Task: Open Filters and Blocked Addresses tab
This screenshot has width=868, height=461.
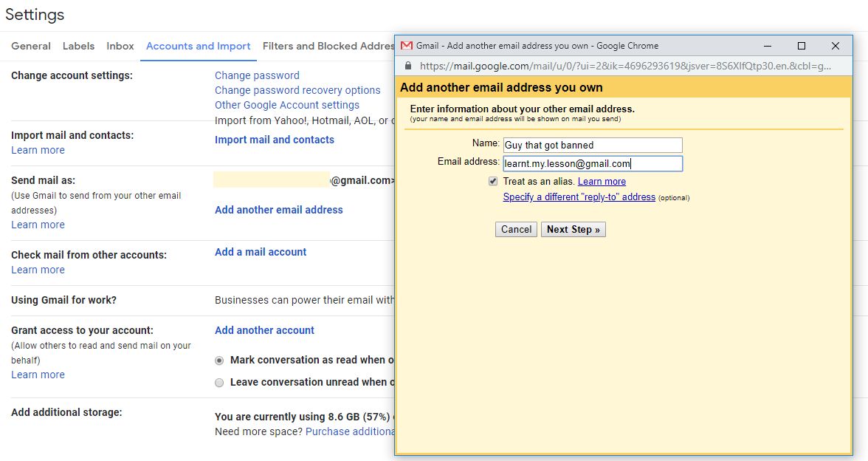Action: [328, 46]
